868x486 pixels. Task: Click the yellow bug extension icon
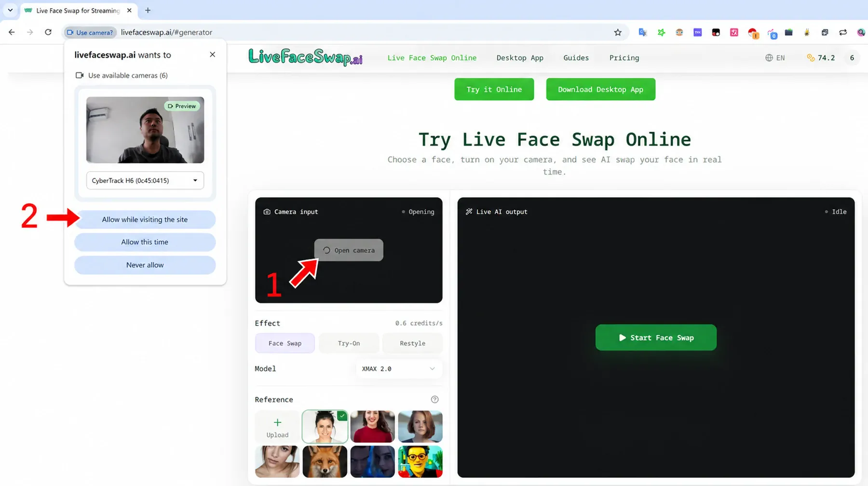(807, 32)
